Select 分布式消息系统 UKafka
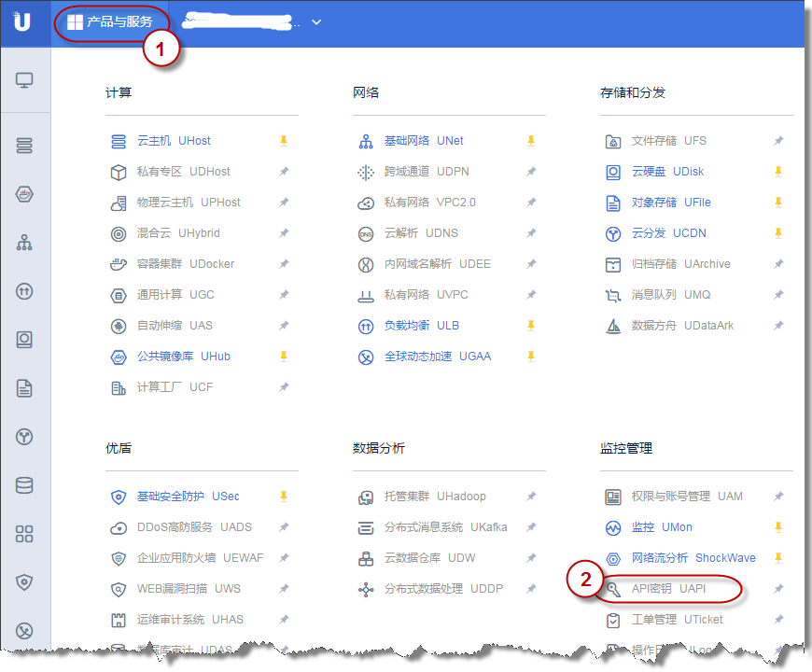This screenshot has width=812, height=672. pos(445,527)
